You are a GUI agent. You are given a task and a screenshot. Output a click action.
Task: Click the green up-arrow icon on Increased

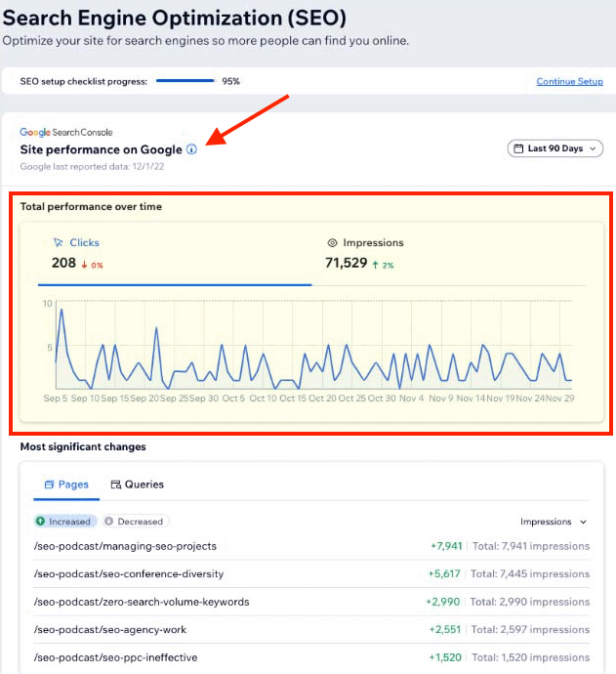point(40,522)
